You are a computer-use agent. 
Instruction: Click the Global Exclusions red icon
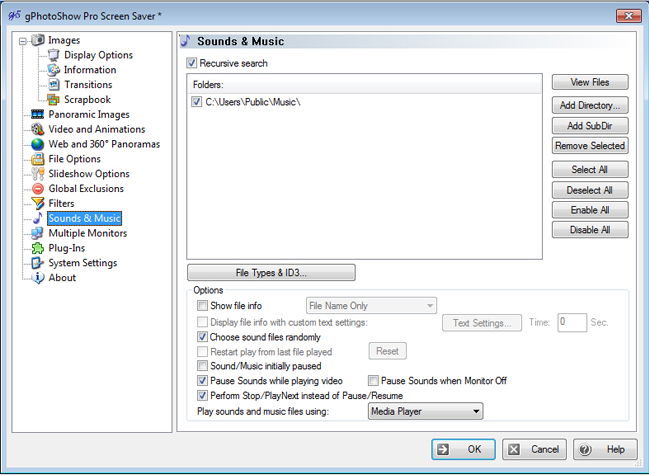point(38,189)
